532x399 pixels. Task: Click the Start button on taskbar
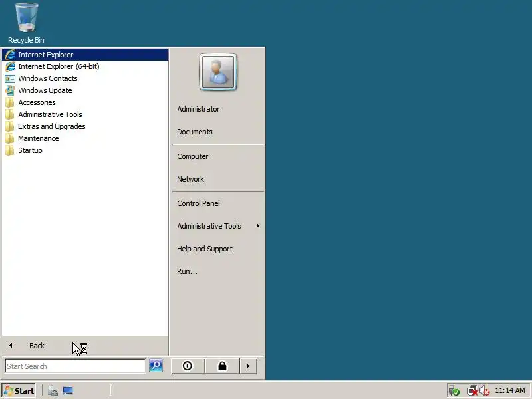tap(19, 391)
